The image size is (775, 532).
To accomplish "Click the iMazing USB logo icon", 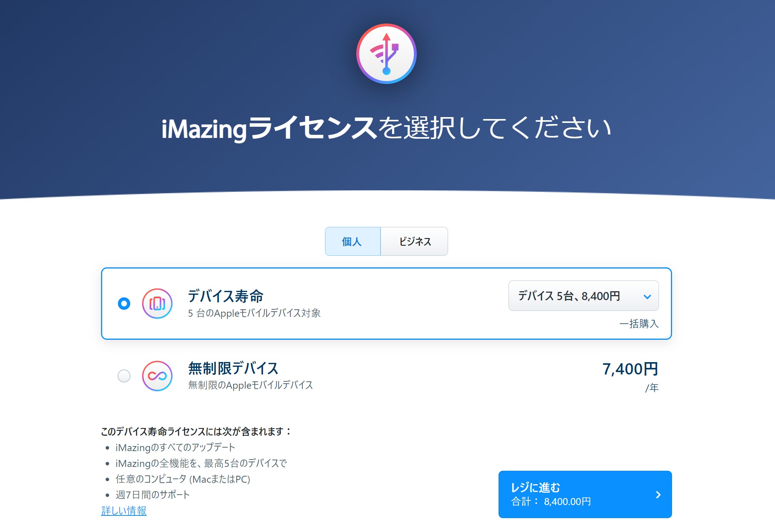I will (x=386, y=54).
